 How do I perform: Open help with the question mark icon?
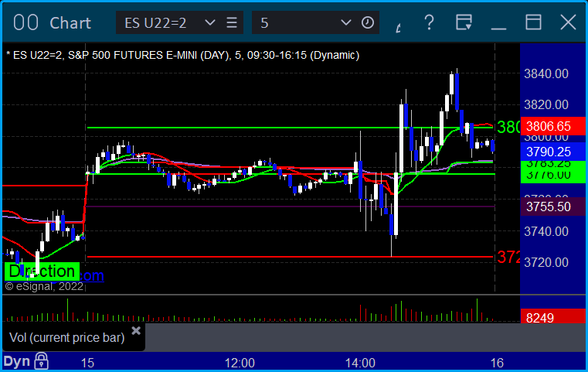tap(429, 22)
